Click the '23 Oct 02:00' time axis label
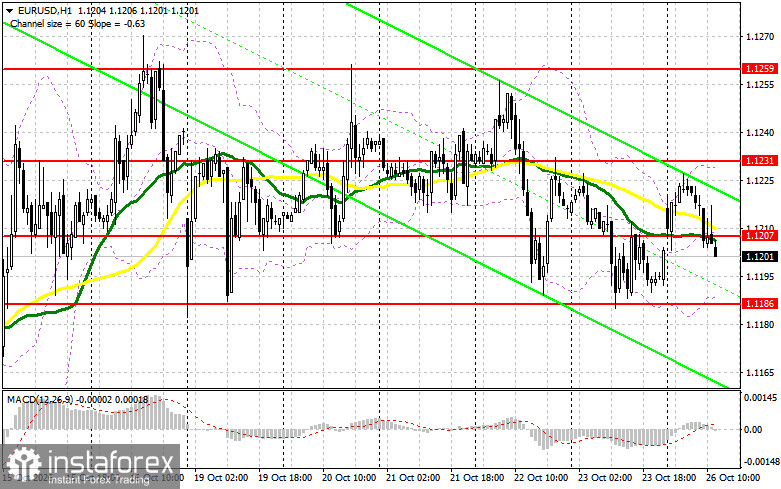This screenshot has height=489, width=781. [605, 478]
